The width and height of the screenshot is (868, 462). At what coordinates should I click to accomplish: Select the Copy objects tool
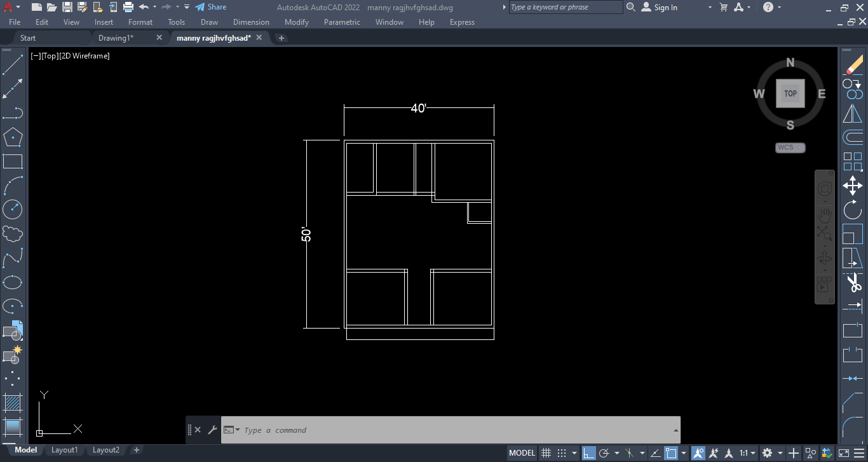[x=853, y=88]
